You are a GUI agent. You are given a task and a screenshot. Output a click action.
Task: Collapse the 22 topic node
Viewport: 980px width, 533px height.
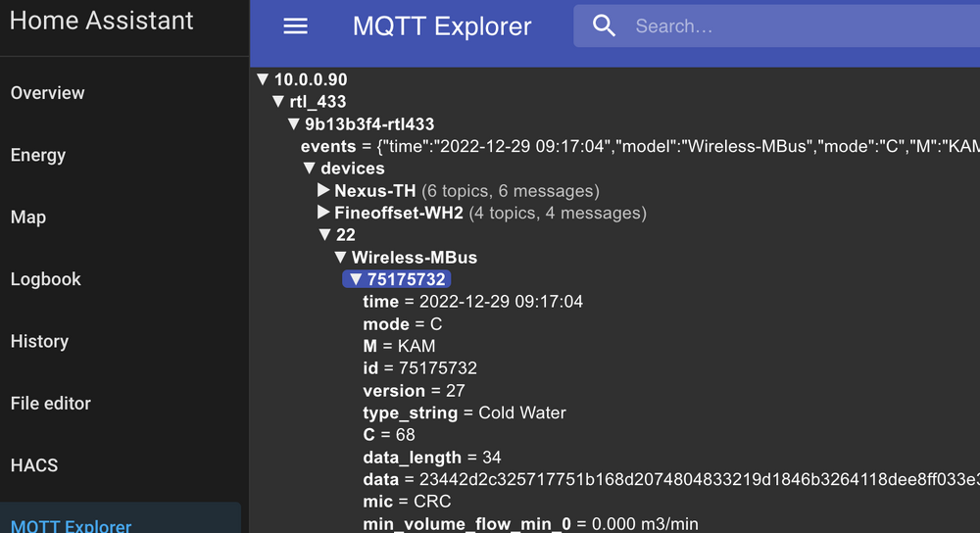coord(325,235)
